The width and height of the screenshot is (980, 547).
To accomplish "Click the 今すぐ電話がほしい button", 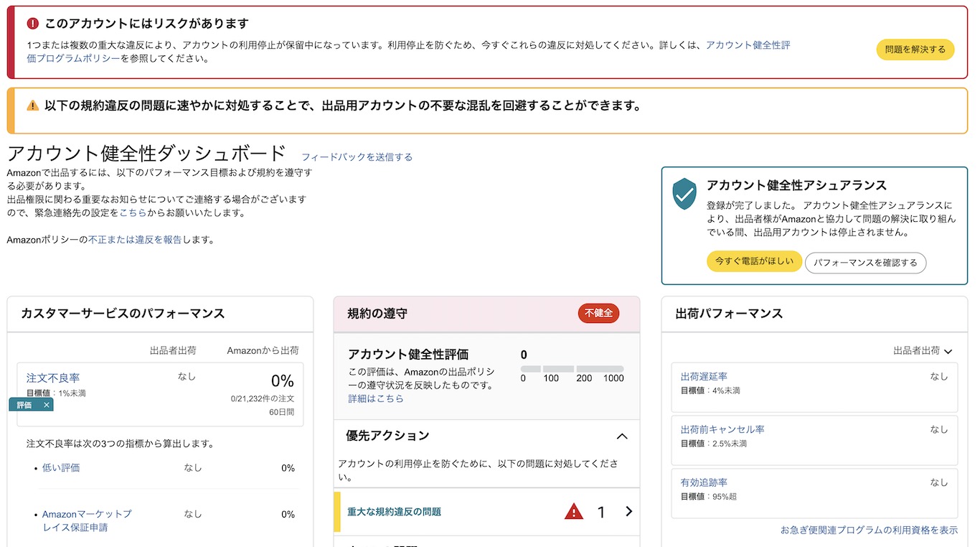I will (754, 261).
